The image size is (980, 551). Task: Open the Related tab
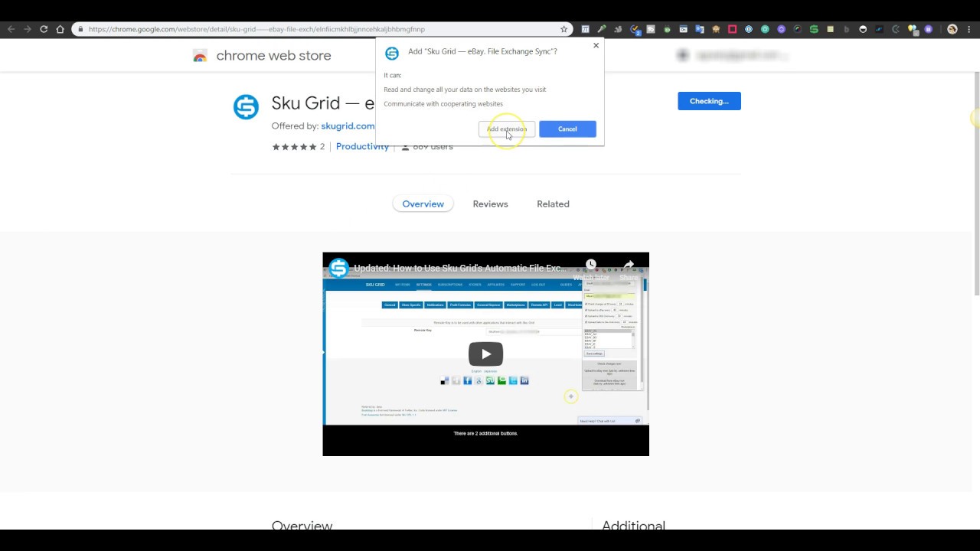[553, 204]
